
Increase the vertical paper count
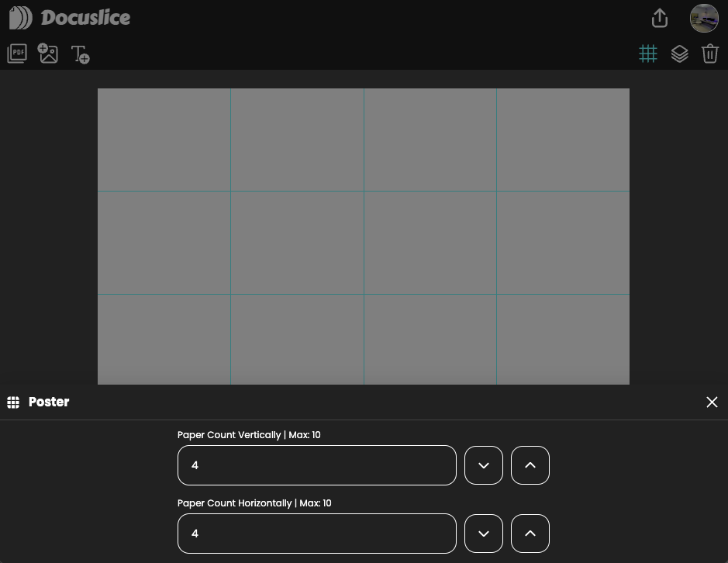530,465
